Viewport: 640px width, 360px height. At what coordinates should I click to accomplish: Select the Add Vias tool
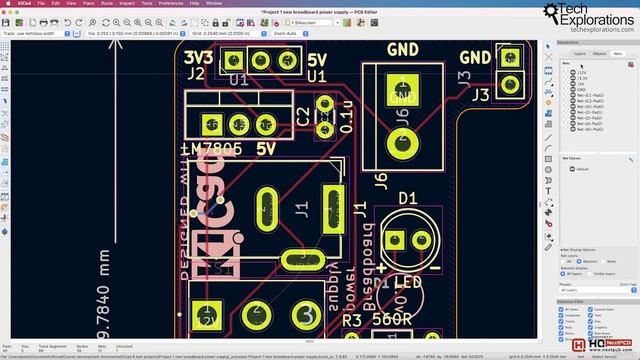tap(548, 102)
